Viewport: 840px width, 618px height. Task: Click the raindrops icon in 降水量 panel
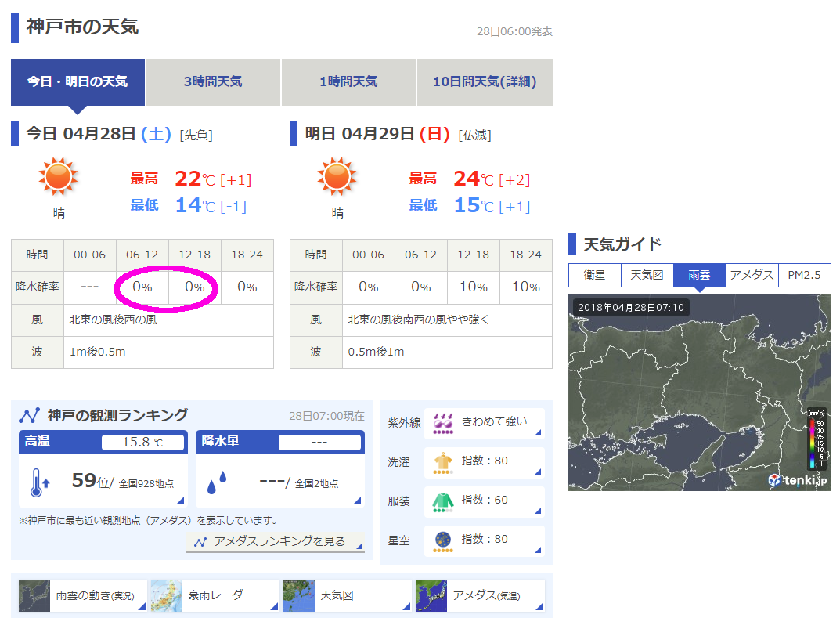(x=215, y=483)
